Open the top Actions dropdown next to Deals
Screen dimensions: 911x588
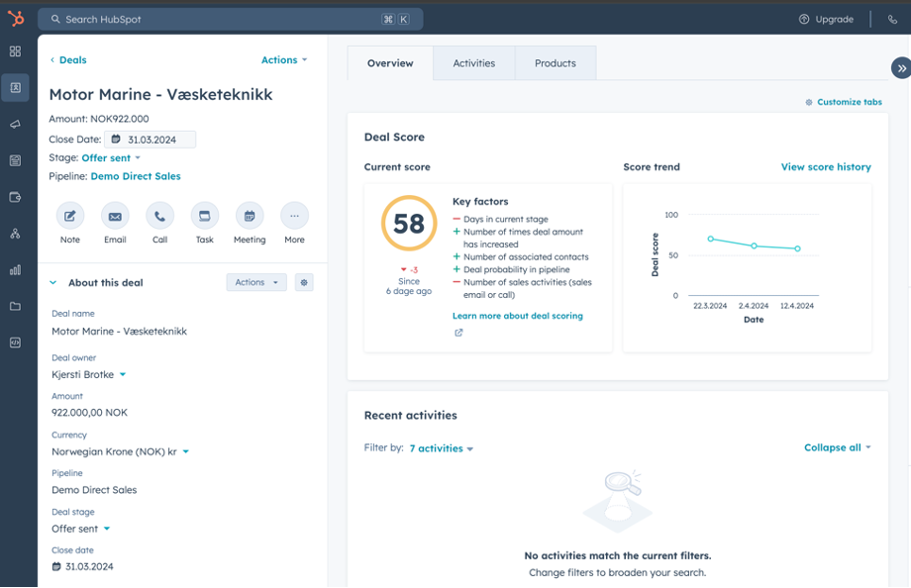pos(284,59)
